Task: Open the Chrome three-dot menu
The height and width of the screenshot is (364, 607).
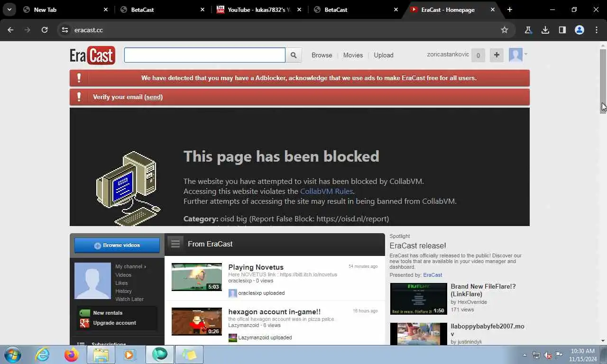Action: click(x=597, y=30)
